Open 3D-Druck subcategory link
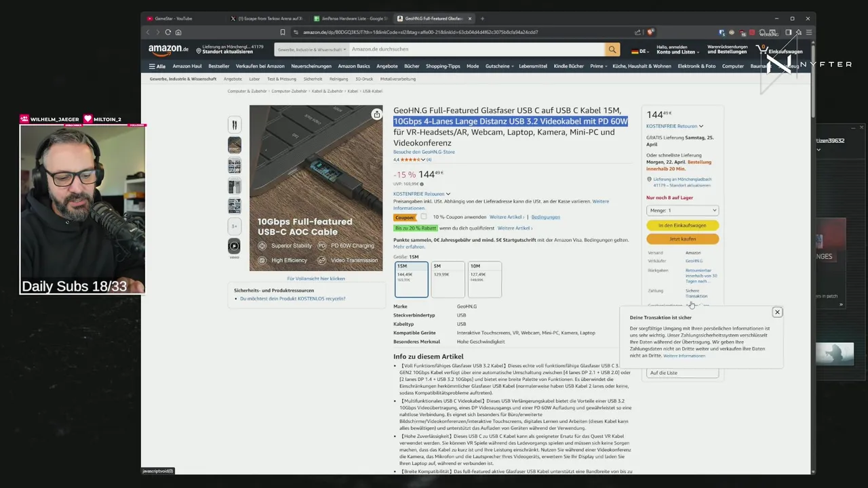This screenshot has height=488, width=868. 364,79
